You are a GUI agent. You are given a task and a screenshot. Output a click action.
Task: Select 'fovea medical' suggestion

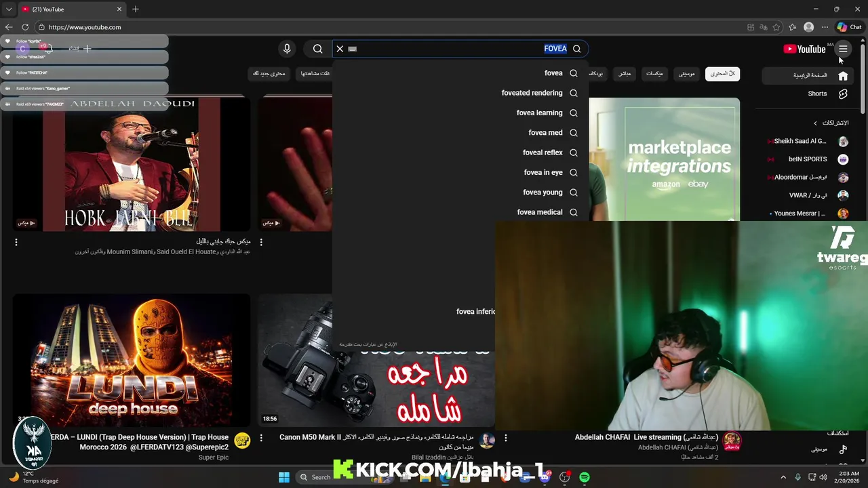click(x=460, y=212)
